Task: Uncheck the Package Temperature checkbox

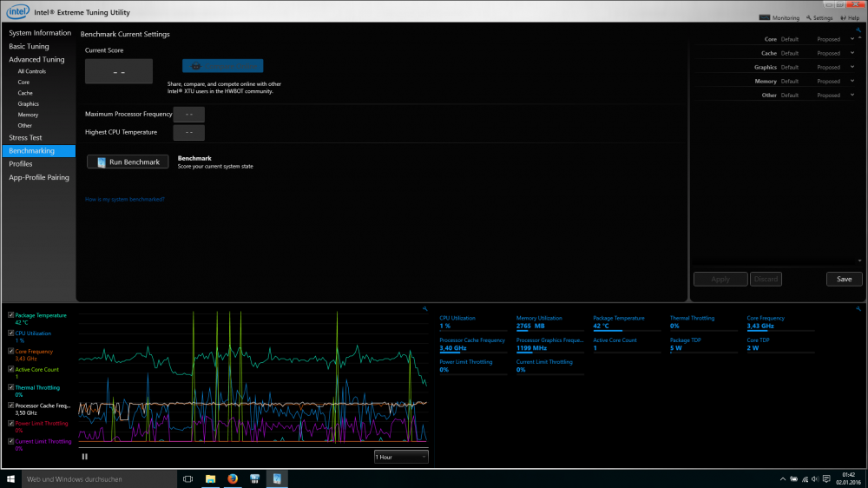Action: (10, 315)
